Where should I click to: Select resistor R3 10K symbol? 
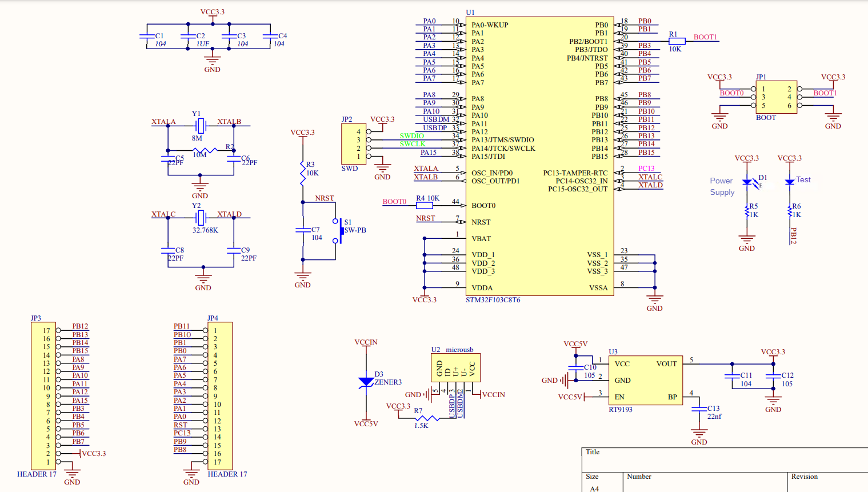point(303,173)
